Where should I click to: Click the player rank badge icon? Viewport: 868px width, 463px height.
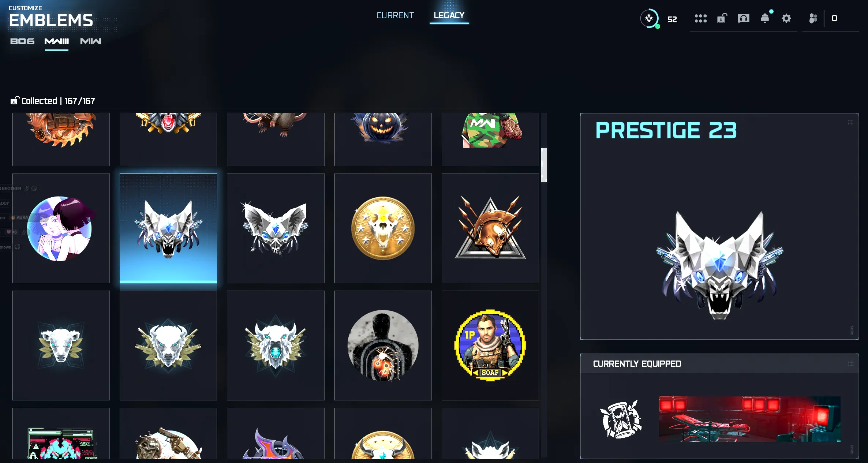650,18
